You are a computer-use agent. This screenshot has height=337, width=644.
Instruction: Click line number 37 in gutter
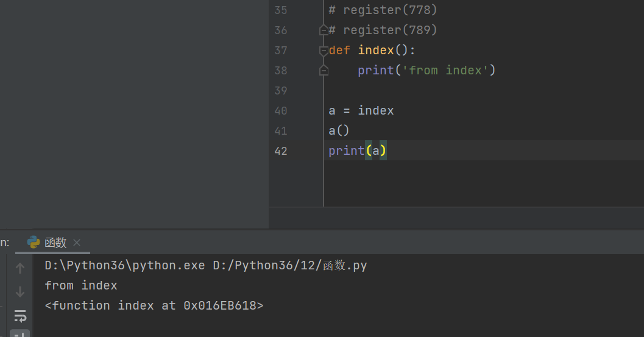[281, 50]
